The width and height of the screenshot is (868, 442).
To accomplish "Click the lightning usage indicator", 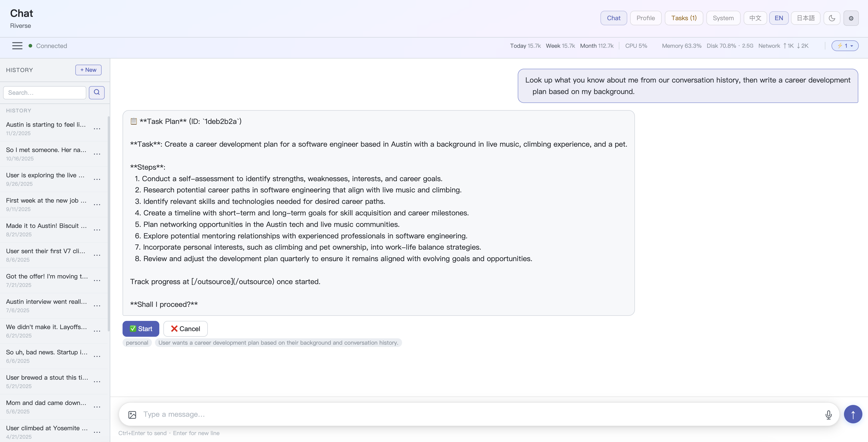I will [x=845, y=45].
